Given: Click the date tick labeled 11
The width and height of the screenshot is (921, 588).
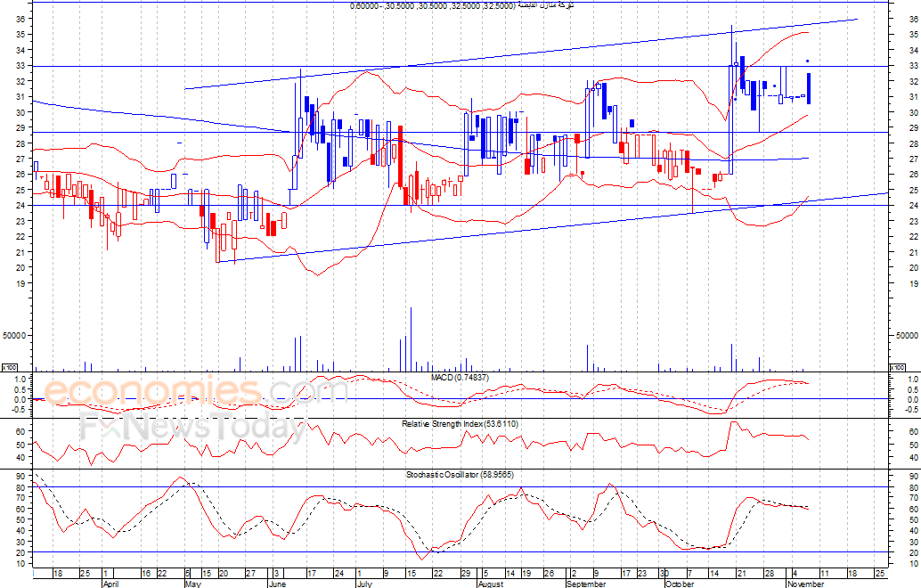Looking at the screenshot, I should click(x=824, y=574).
